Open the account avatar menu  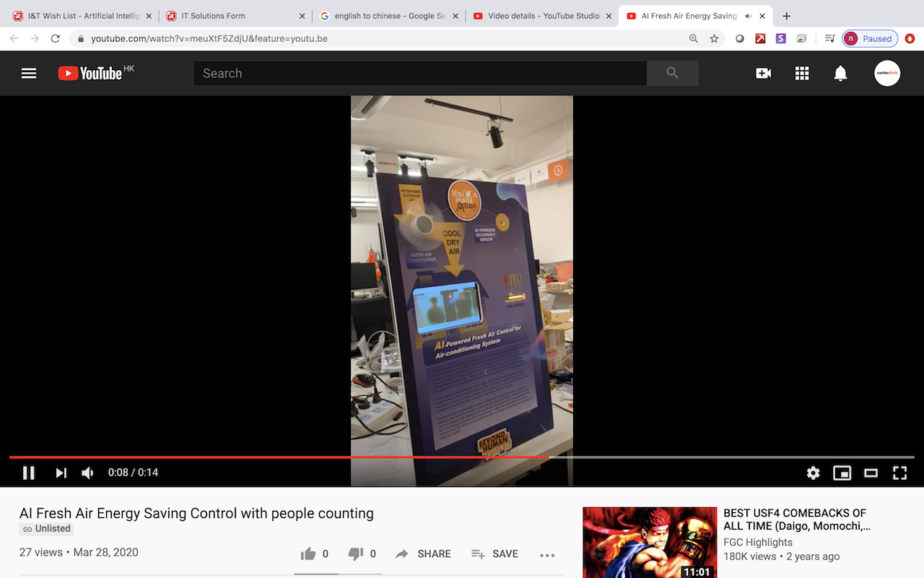coord(887,73)
